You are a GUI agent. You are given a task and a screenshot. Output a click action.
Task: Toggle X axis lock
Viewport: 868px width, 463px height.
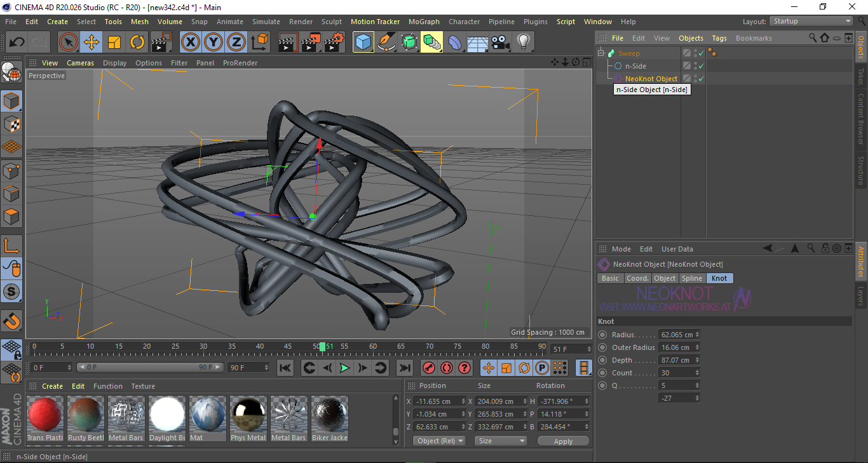[x=190, y=43]
